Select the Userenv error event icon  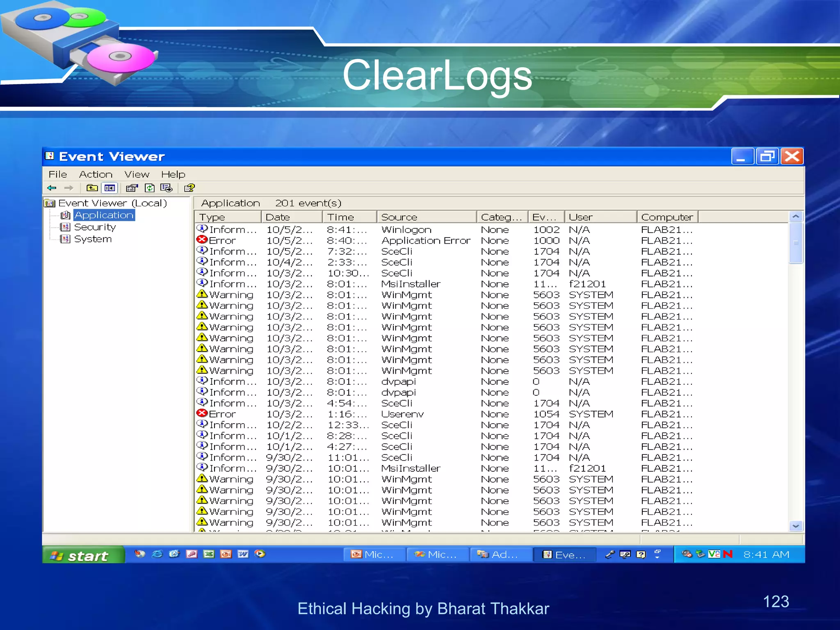click(202, 413)
